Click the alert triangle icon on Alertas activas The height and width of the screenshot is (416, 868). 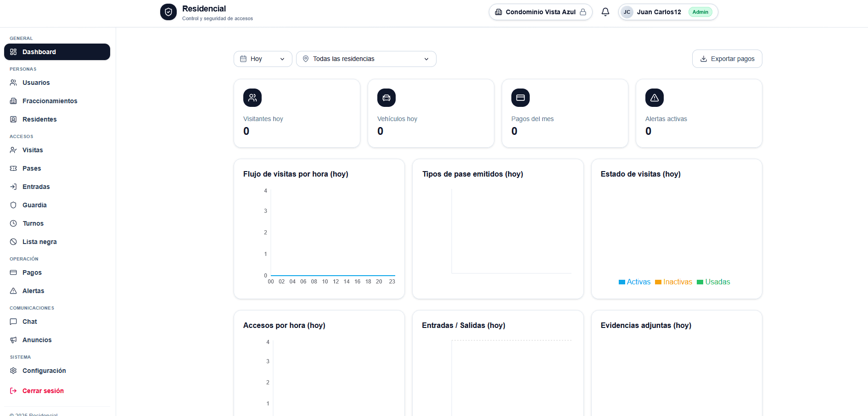coord(654,98)
